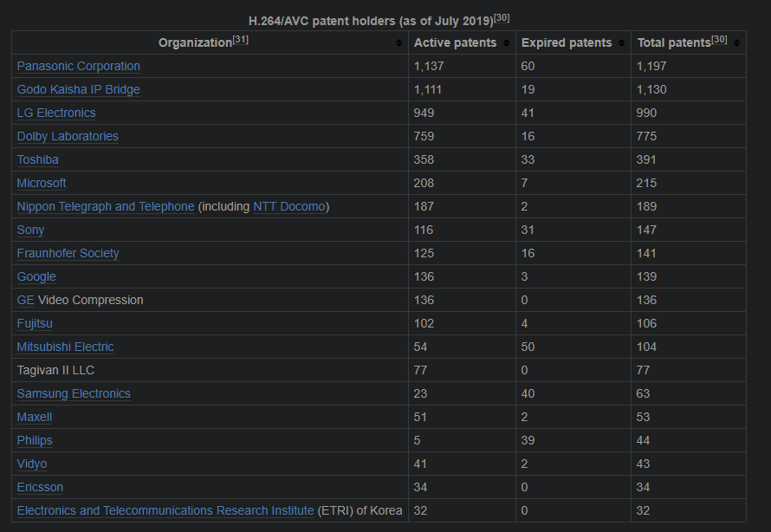Select Microsoft total patents value 215
The height and width of the screenshot is (532, 771).
[x=646, y=183]
